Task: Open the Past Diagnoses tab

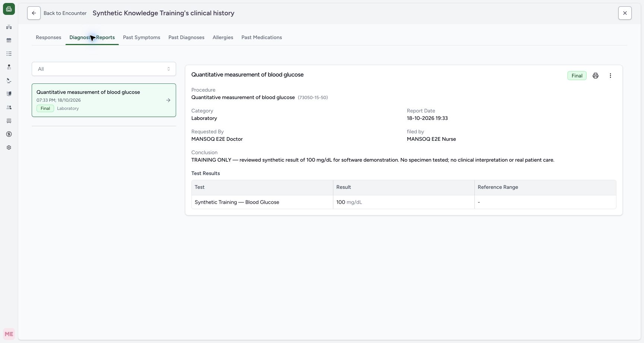Action: [x=186, y=38]
